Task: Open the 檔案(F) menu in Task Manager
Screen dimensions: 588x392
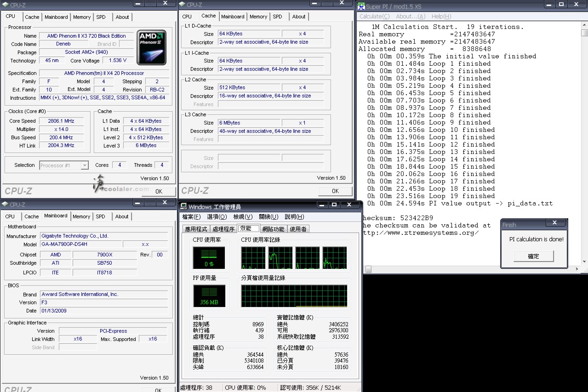Action: pos(191,217)
